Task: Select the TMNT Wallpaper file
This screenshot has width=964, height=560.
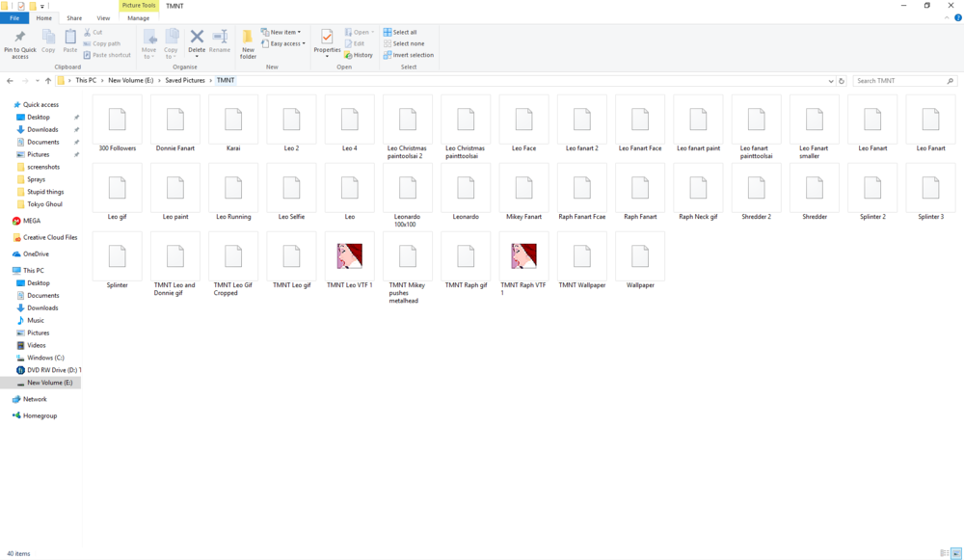Action: coord(581,261)
